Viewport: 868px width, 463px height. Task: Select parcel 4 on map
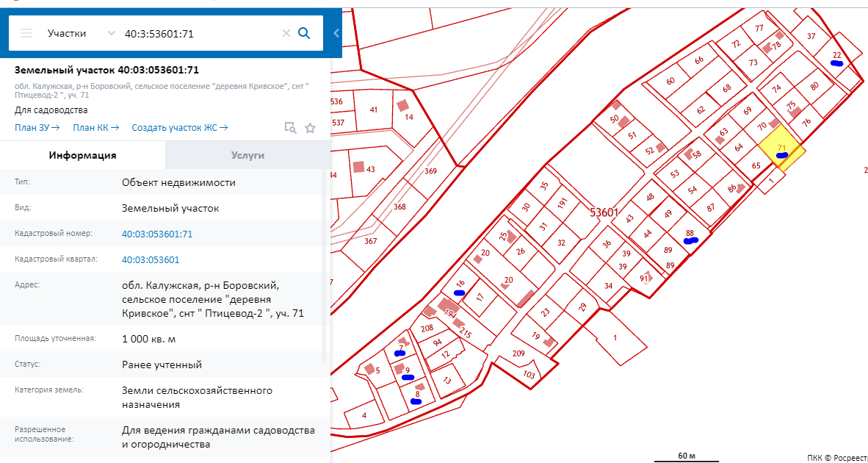pyautogui.click(x=364, y=415)
